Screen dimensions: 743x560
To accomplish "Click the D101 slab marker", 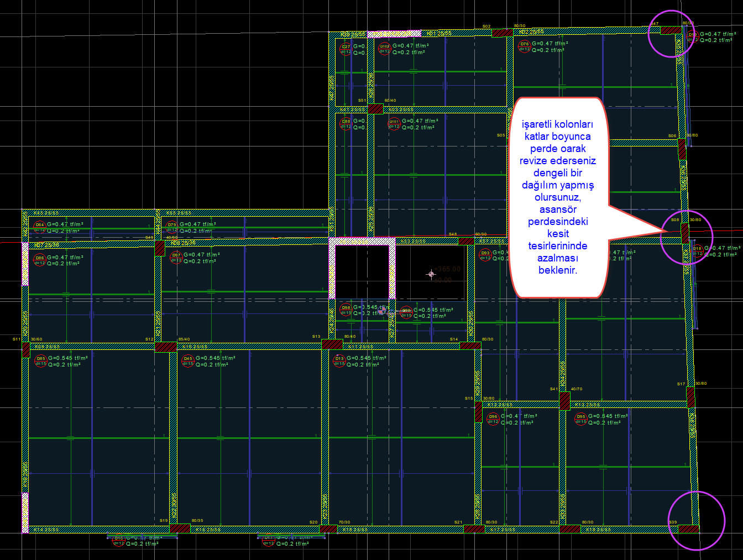I will [x=394, y=123].
